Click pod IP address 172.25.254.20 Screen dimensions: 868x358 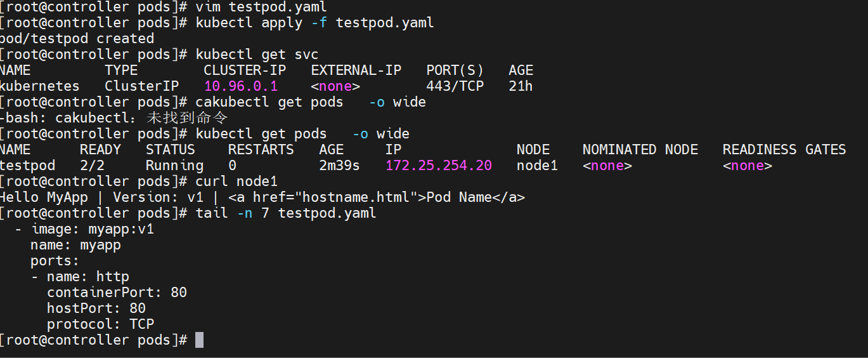click(439, 165)
